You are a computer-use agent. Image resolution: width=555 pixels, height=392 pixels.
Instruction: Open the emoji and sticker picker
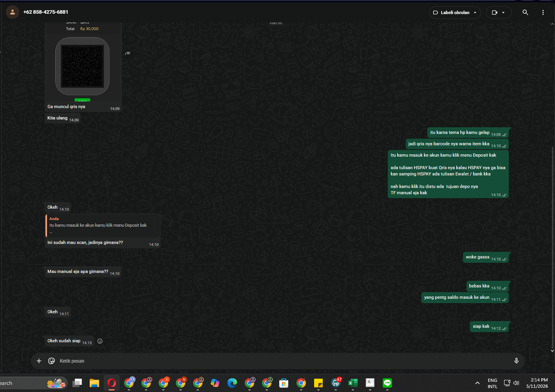pos(51,361)
